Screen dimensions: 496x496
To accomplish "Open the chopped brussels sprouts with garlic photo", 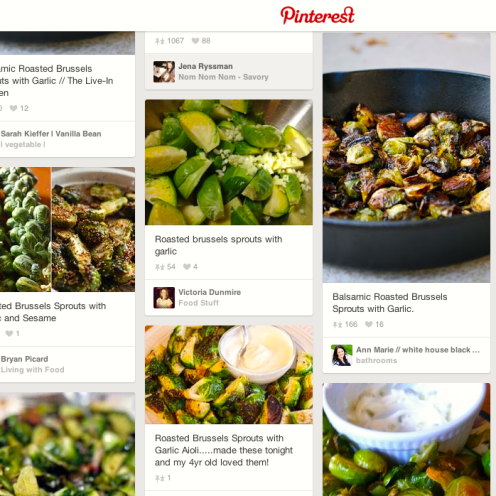I will [229, 162].
